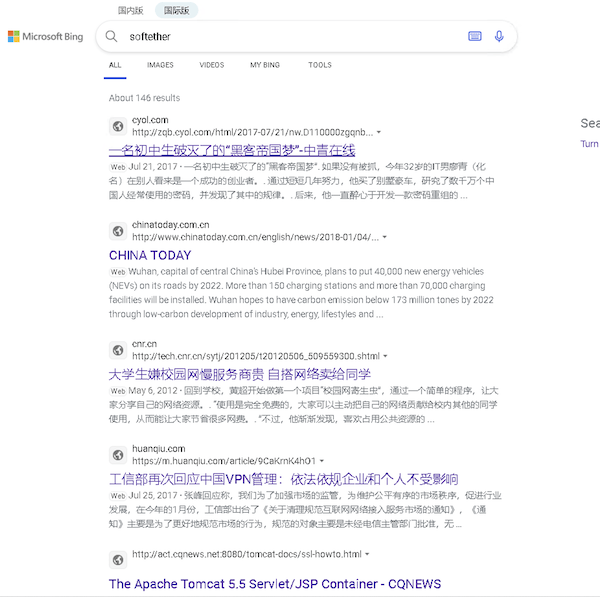600x597 pixels.
Task: Click the act.cqnews.net:8080 URL text
Action: pos(247,554)
